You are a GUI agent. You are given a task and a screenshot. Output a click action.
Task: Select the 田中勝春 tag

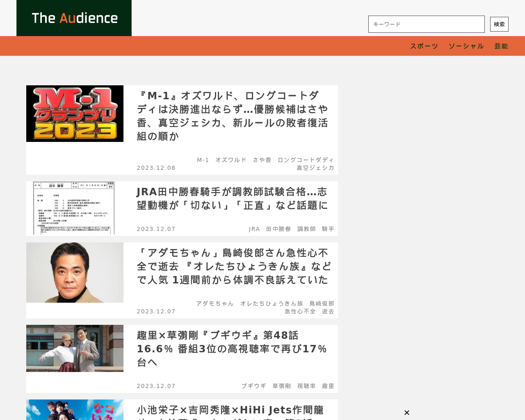point(278,229)
